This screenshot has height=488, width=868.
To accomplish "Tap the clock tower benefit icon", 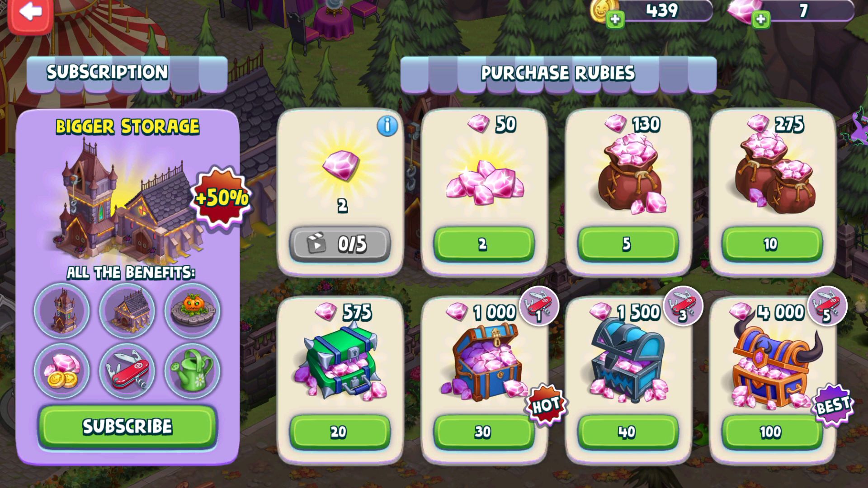I will point(62,311).
